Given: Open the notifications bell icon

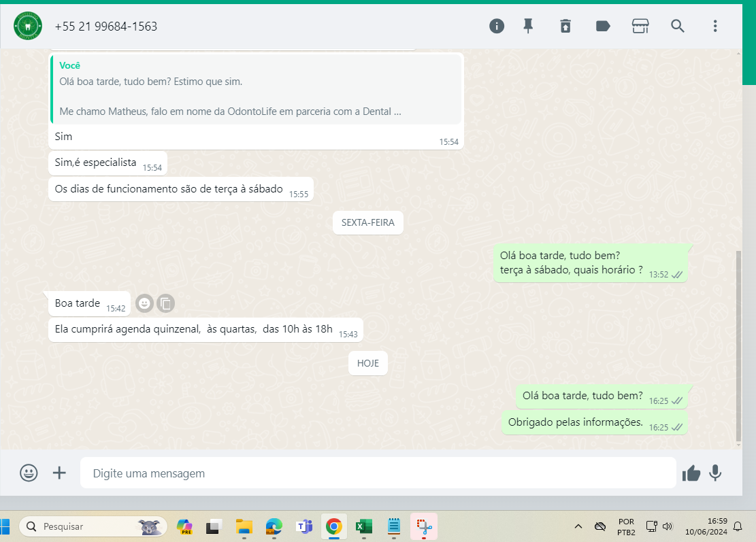Looking at the screenshot, I should pos(738,526).
